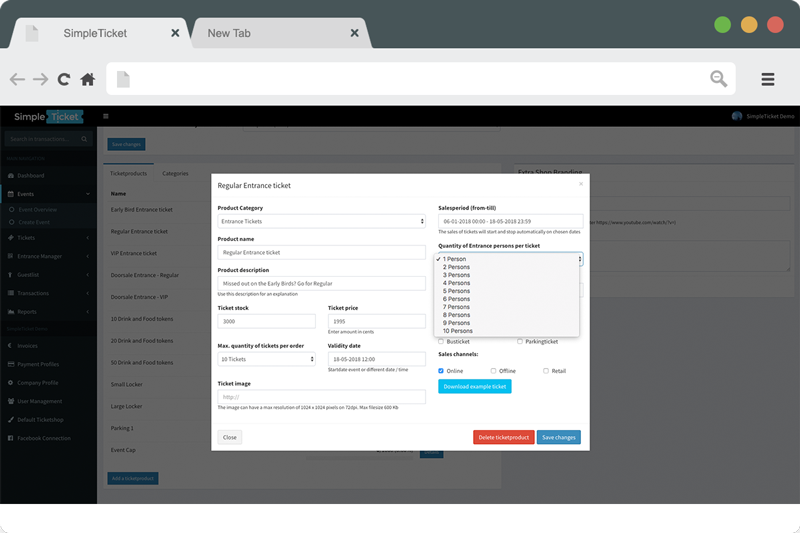Click the User Management people icon
The width and height of the screenshot is (800, 533).
click(x=11, y=401)
